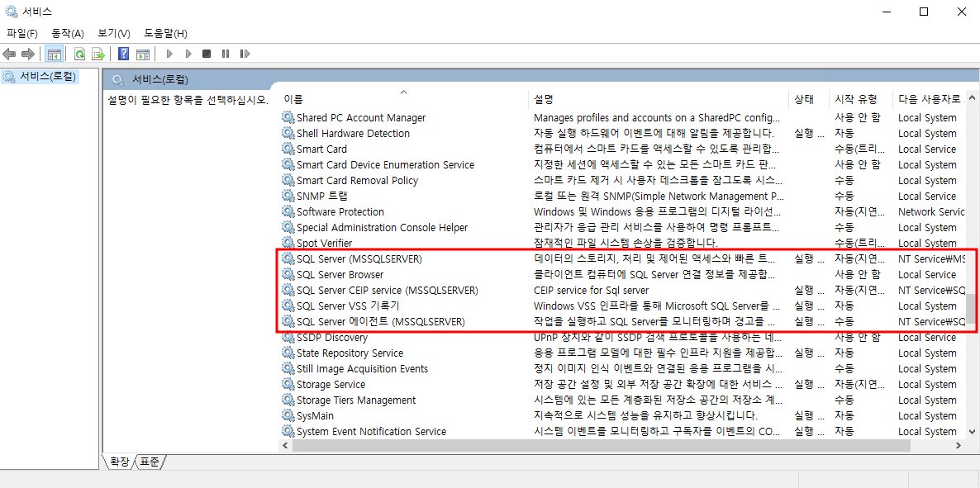Click the gear icon of Shell Hardware Detection
This screenshot has height=488, width=980.
pyautogui.click(x=288, y=133)
